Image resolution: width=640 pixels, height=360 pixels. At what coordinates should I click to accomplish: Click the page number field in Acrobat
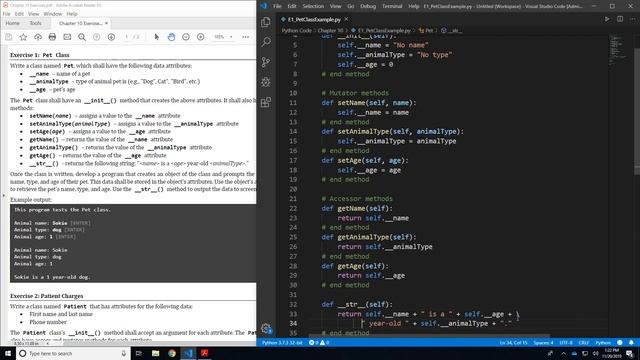tap(127, 37)
